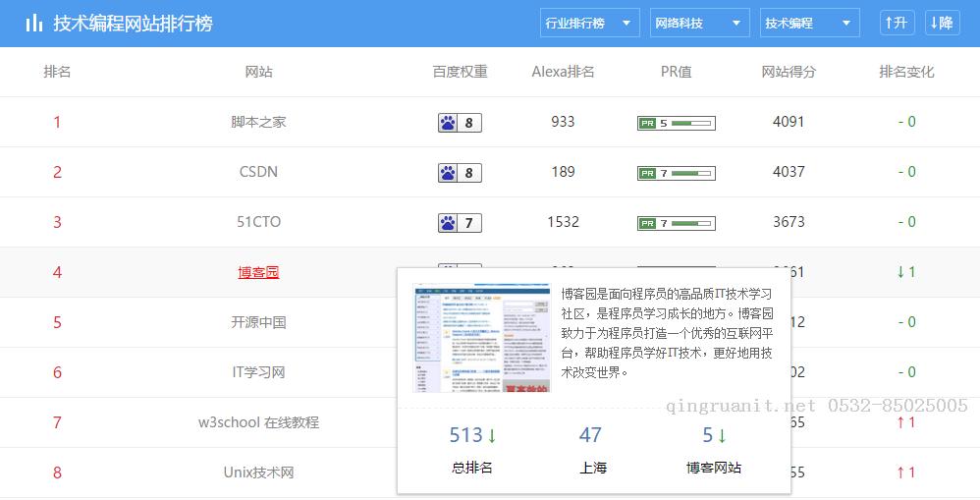Click the ↑升 rising filter button

(897, 24)
